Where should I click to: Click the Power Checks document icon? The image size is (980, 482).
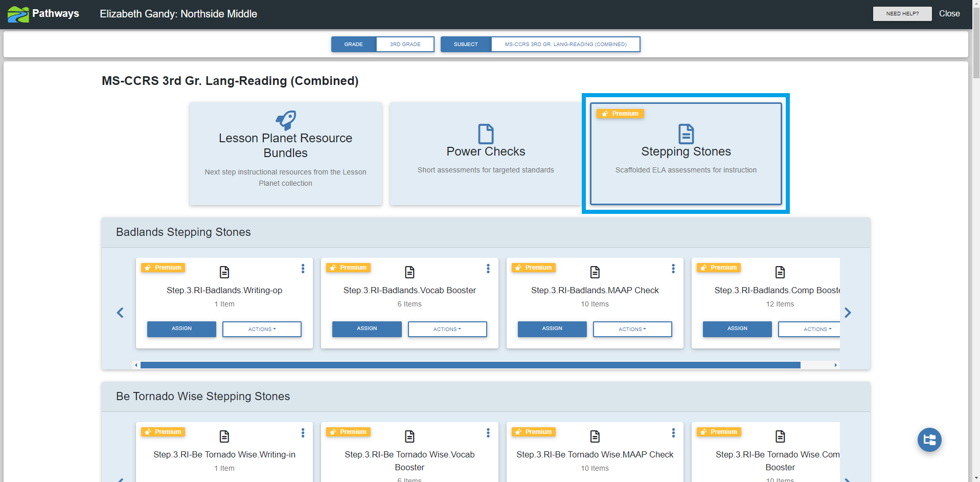point(486,134)
